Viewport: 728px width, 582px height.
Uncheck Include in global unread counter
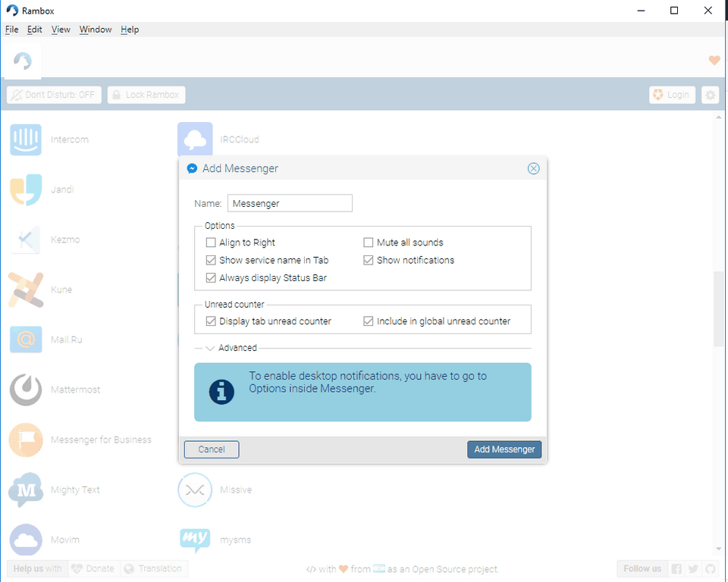coord(369,321)
